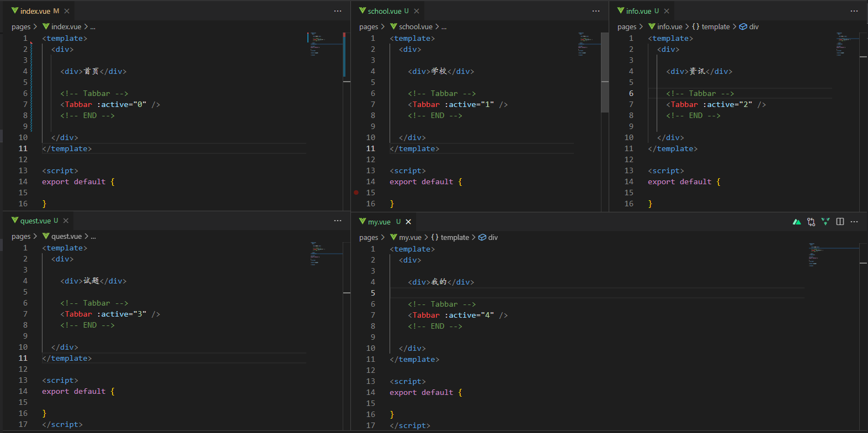Image resolution: width=868 pixels, height=433 pixels.
Task: Click the 资讯 div line in info.vue
Action: coord(699,71)
